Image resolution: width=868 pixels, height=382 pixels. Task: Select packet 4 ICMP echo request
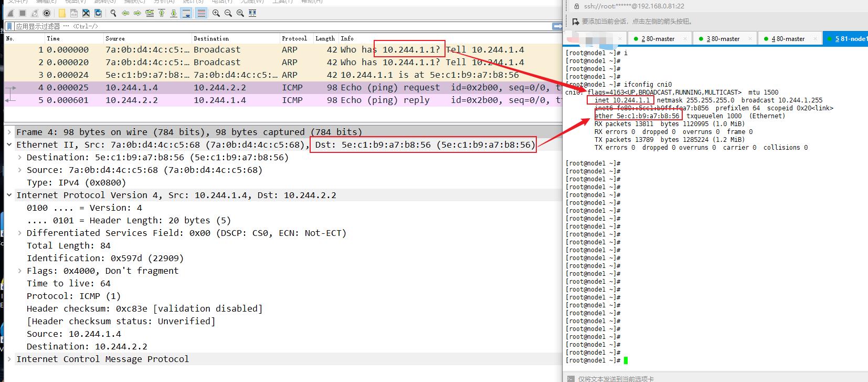[x=283, y=87]
